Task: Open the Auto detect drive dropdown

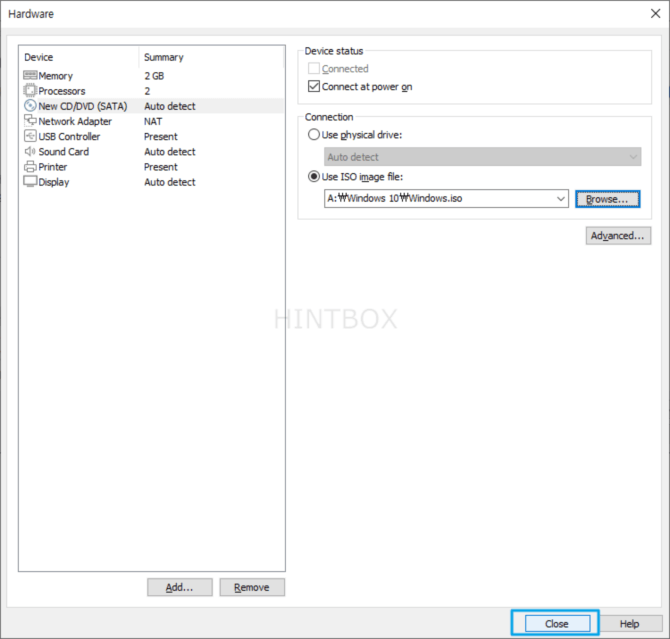Action: point(482,157)
